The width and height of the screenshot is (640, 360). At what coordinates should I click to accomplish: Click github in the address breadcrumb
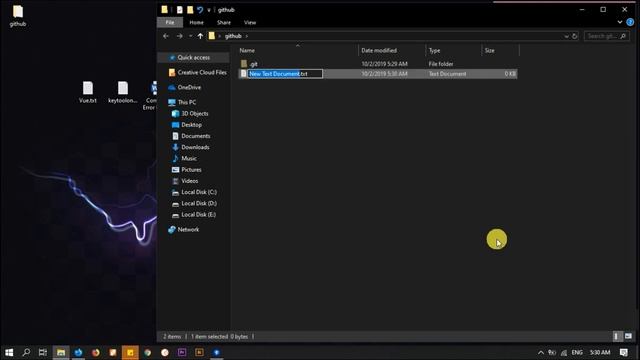click(233, 36)
